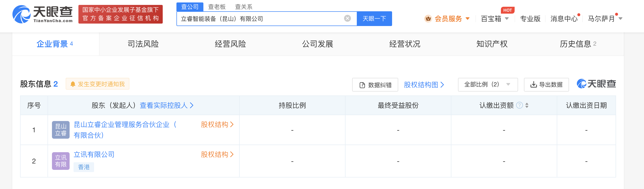Viewport: 644px width, 189px height.
Task: Clear the search box with the X icon
Action: [x=347, y=18]
